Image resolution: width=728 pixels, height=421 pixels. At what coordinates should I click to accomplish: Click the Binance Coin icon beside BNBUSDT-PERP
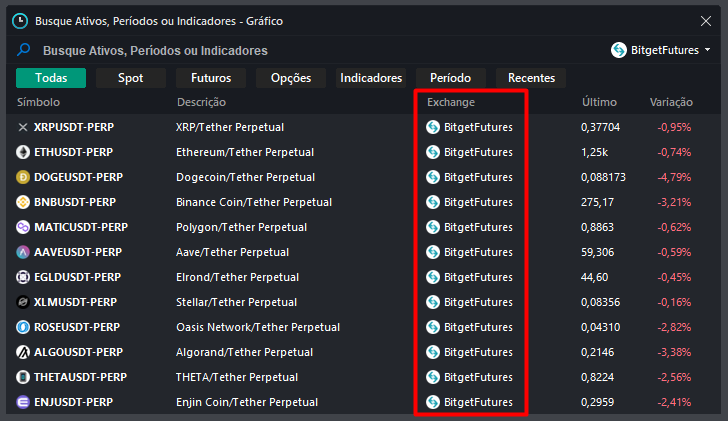[23, 202]
